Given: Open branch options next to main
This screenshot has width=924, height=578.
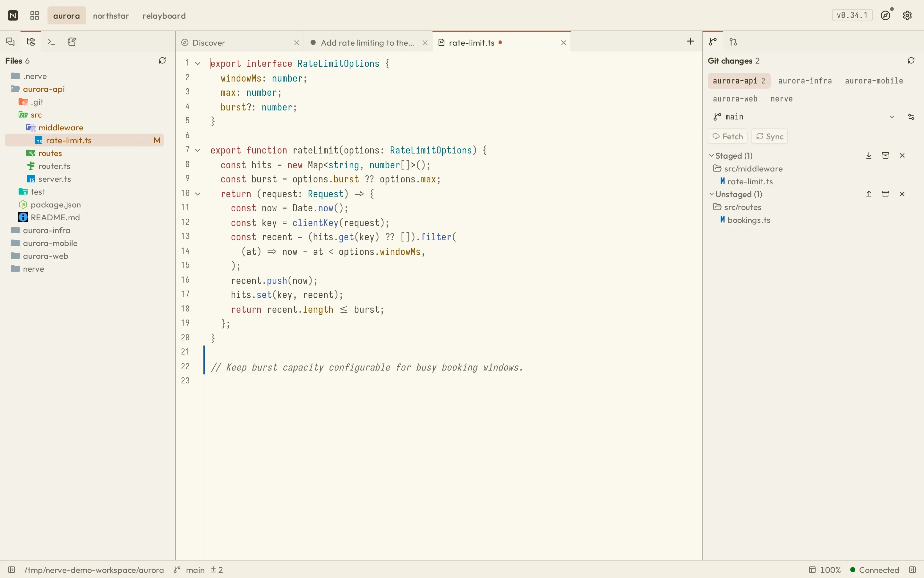Looking at the screenshot, I should 911,117.
